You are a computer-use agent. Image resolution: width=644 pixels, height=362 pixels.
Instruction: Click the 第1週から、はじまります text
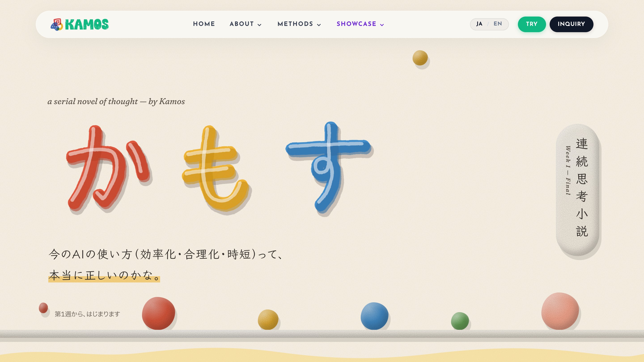pyautogui.click(x=87, y=314)
